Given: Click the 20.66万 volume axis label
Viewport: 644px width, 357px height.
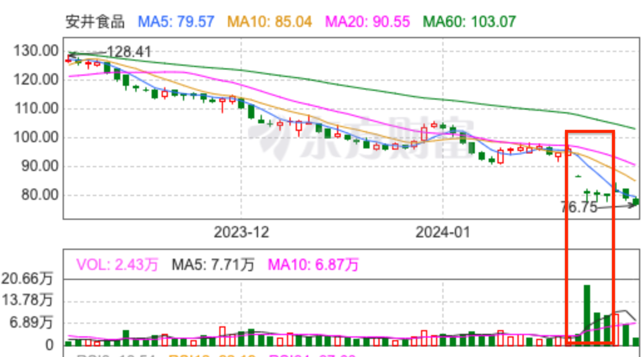Looking at the screenshot, I should 28,279.
